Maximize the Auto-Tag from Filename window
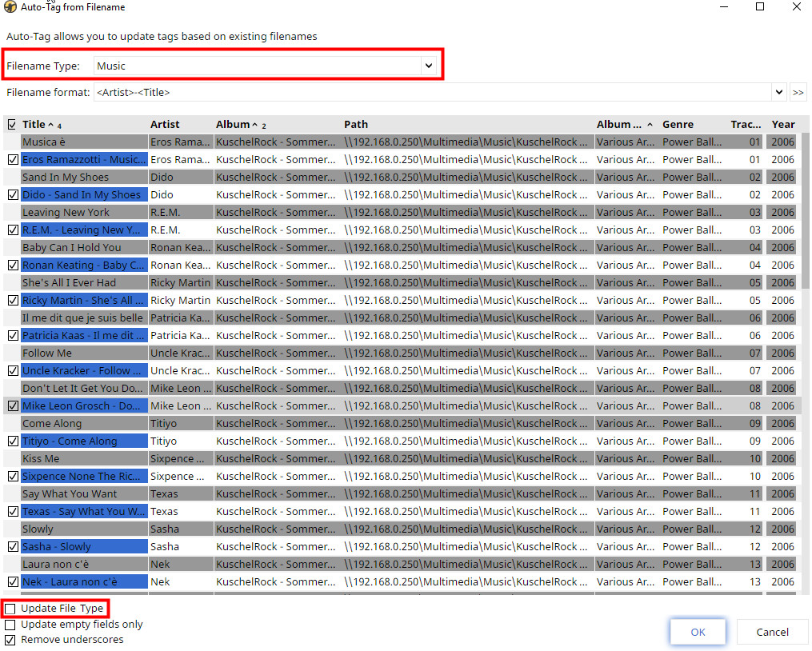Image resolution: width=812 pixels, height=651 pixels. pos(759,7)
